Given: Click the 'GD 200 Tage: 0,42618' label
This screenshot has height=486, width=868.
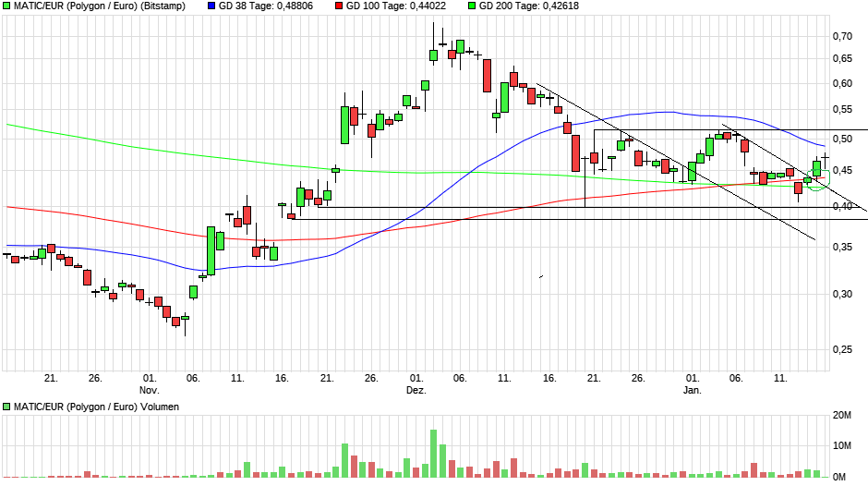Looking at the screenshot, I should coord(529,6).
